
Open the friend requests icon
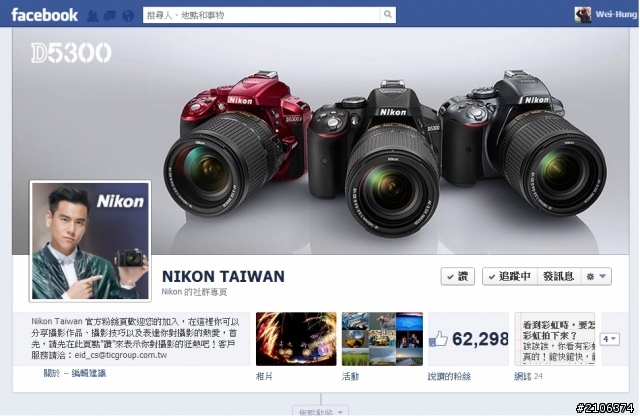[x=93, y=16]
